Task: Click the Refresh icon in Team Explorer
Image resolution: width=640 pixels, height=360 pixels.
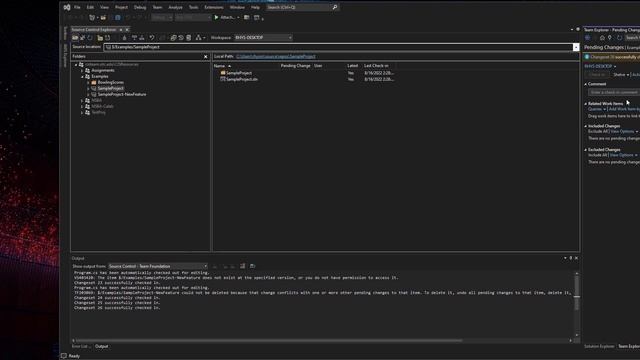Action: [x=620, y=38]
